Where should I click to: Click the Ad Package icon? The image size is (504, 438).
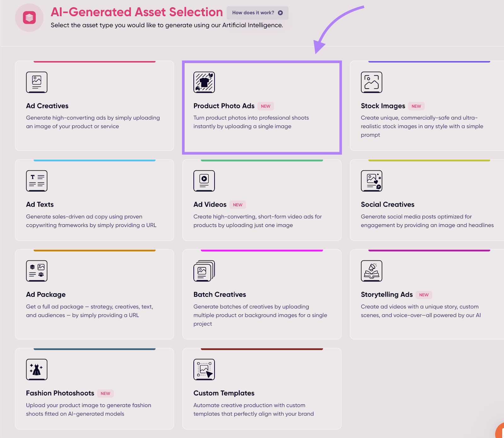37,271
